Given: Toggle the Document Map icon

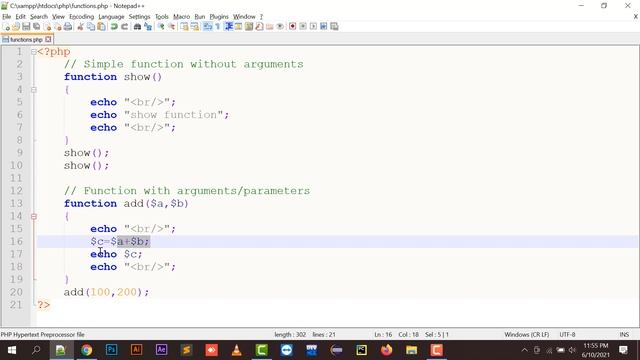Looking at the screenshot, I should [249, 27].
